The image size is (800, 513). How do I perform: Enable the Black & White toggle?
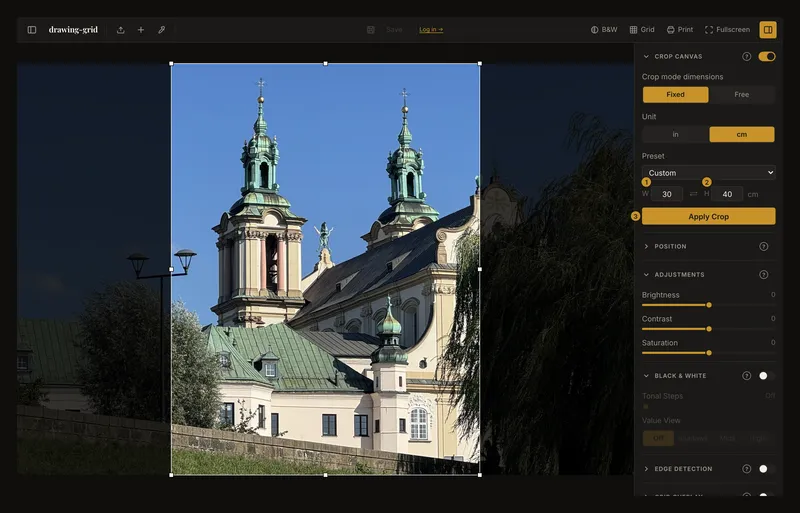(x=767, y=376)
